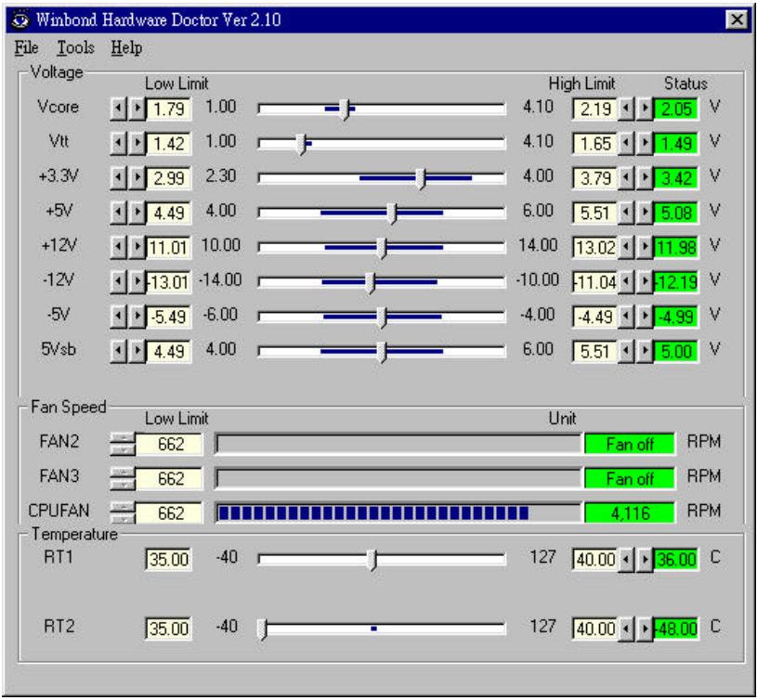Open the Help menu
The height and width of the screenshot is (700, 757).
pos(126,47)
